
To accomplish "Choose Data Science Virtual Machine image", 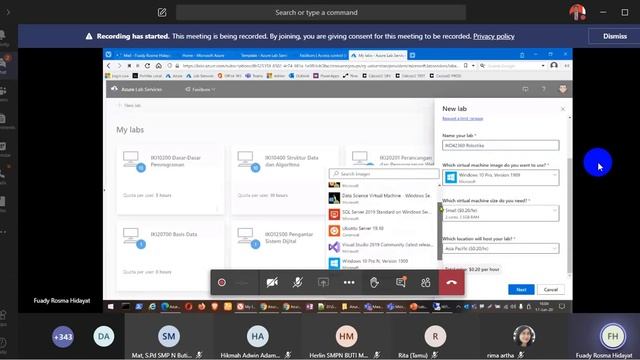I will [383, 198].
